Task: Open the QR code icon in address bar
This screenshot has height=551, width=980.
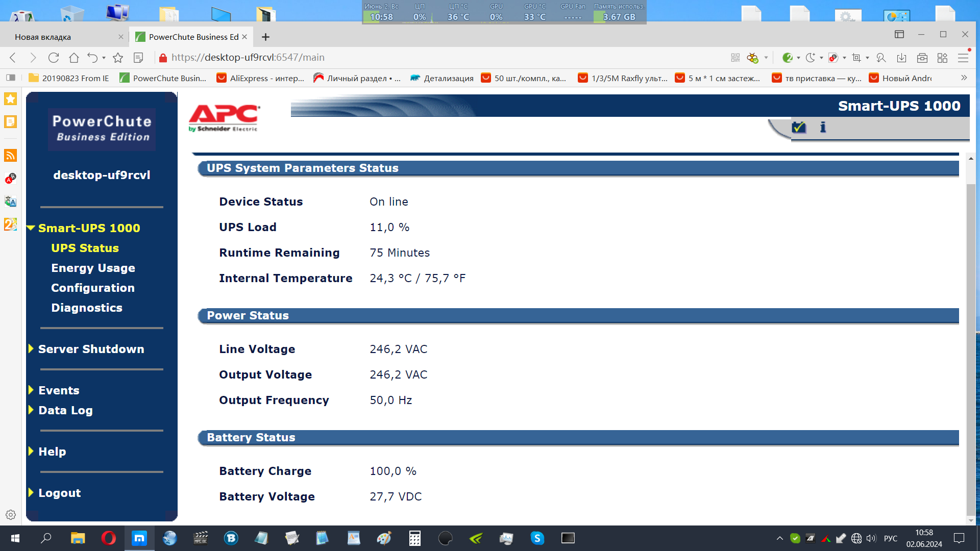Action: coord(735,58)
